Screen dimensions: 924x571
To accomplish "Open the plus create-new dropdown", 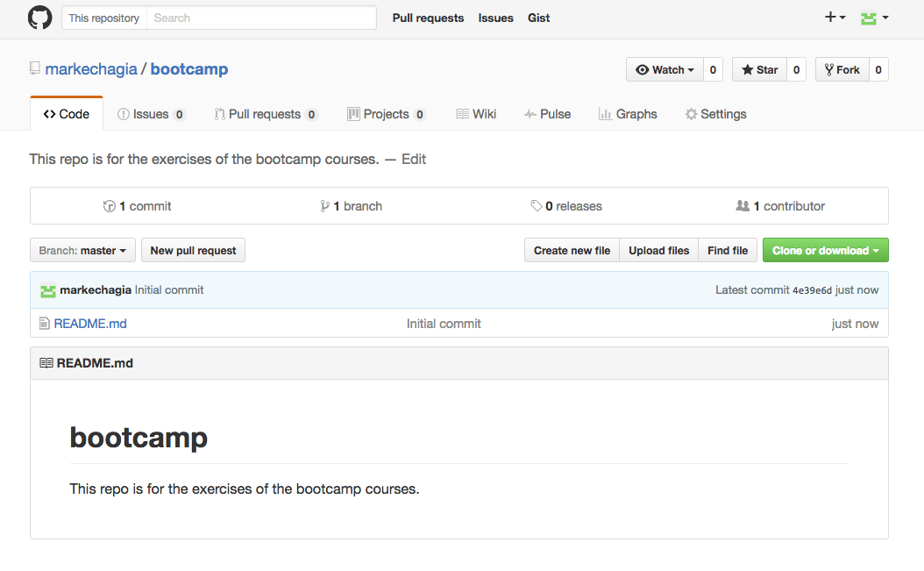I will [x=835, y=18].
